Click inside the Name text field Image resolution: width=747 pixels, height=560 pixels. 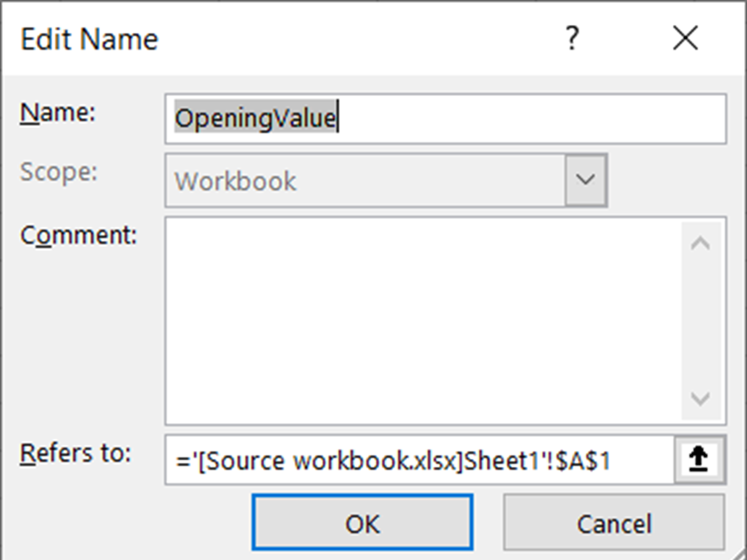pyautogui.click(x=514, y=119)
